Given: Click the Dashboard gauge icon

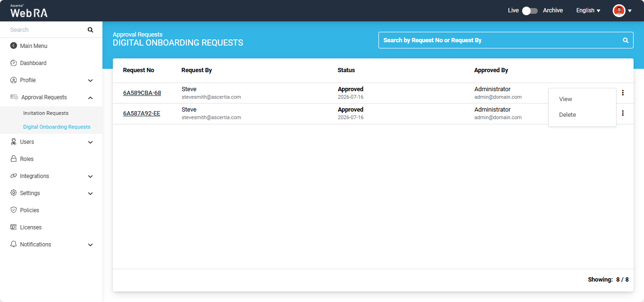Looking at the screenshot, I should tap(14, 63).
